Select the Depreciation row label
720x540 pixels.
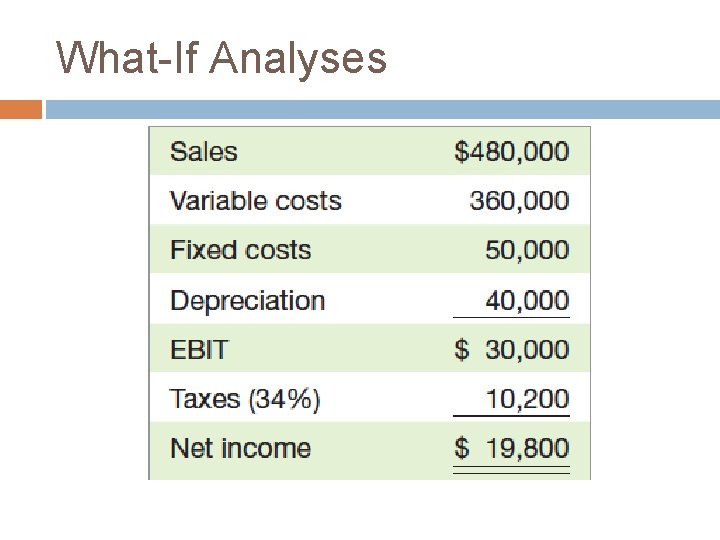click(x=248, y=300)
